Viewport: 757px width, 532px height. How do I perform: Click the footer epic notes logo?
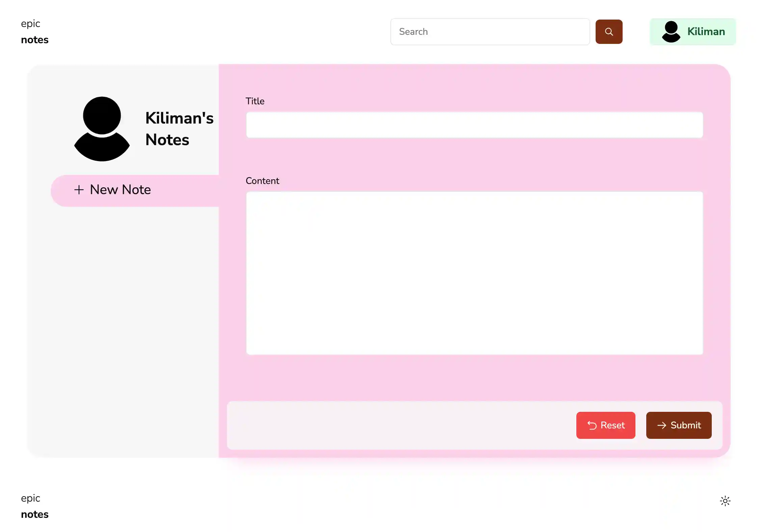point(34,506)
